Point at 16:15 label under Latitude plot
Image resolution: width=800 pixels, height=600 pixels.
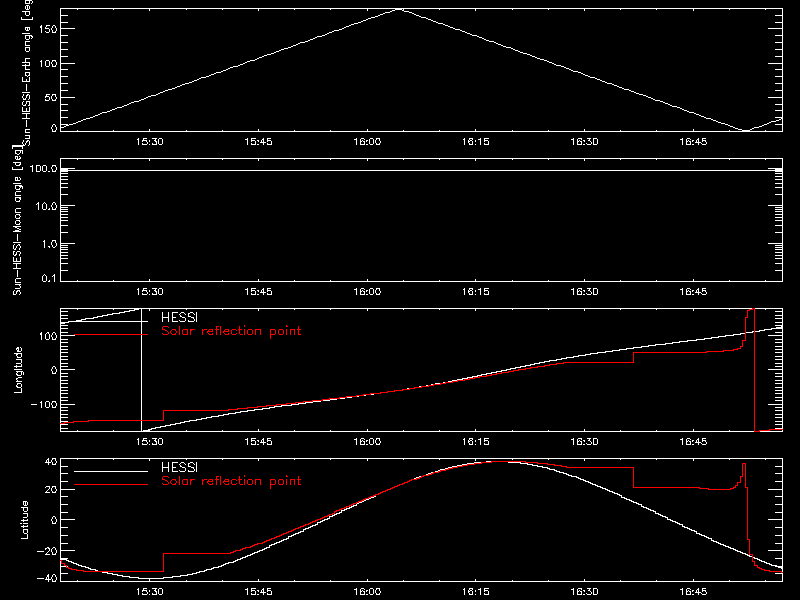(476, 592)
